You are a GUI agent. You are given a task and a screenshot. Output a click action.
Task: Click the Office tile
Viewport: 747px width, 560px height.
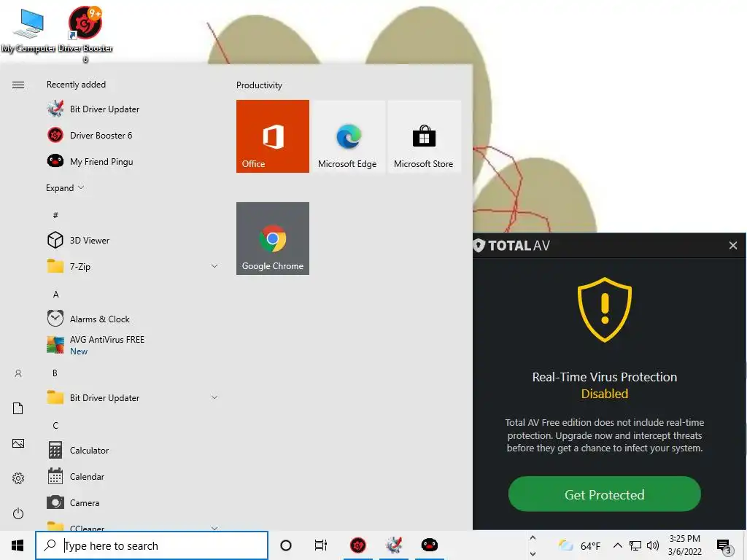(273, 136)
